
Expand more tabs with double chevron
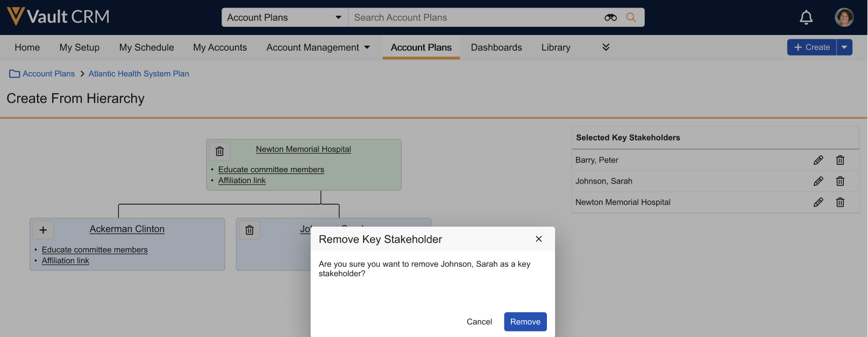[606, 47]
